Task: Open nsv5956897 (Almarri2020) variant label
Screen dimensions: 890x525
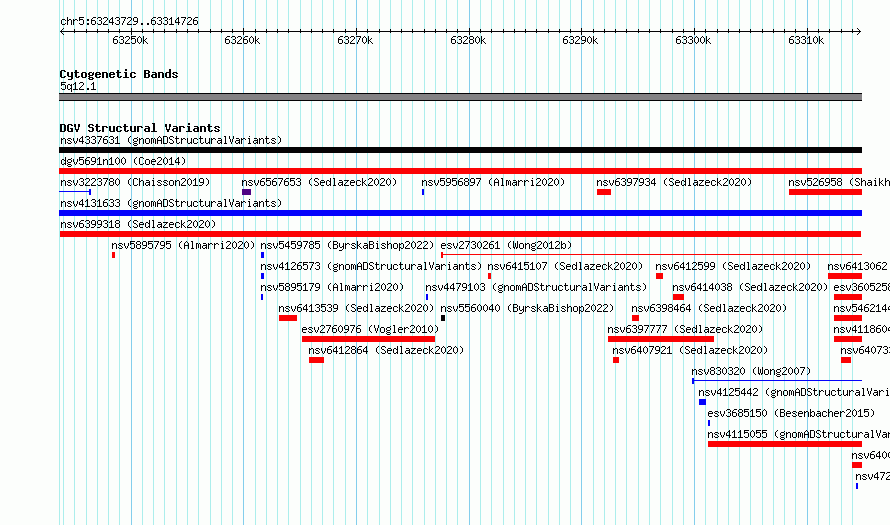Action: (x=493, y=182)
